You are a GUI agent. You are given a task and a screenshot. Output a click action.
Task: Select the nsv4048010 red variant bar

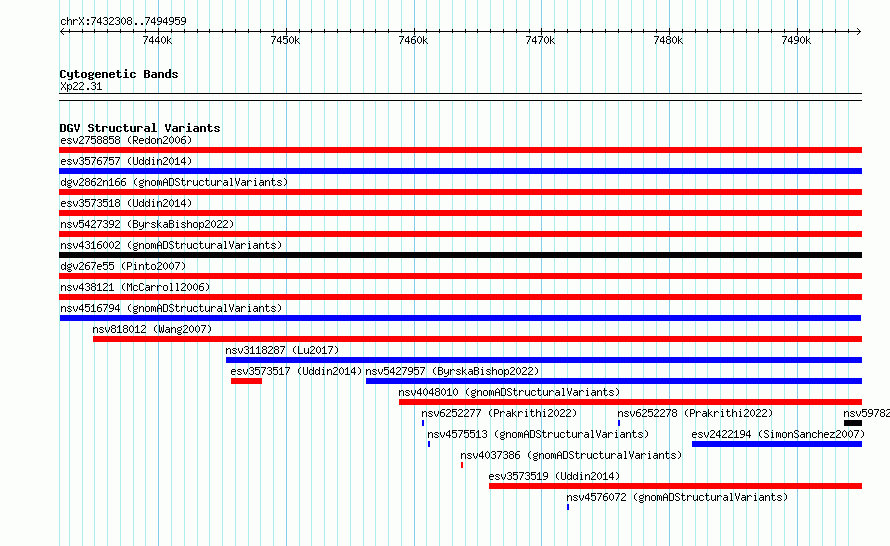[631, 402]
